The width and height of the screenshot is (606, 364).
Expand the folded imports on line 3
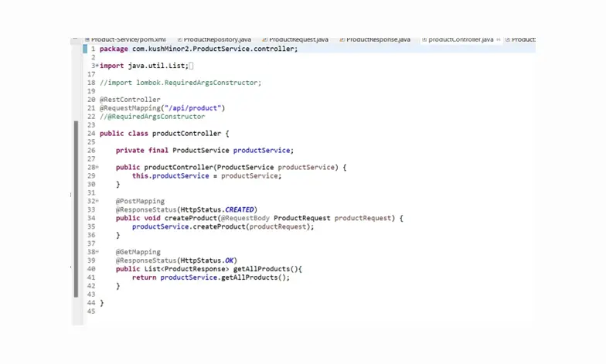click(x=97, y=66)
